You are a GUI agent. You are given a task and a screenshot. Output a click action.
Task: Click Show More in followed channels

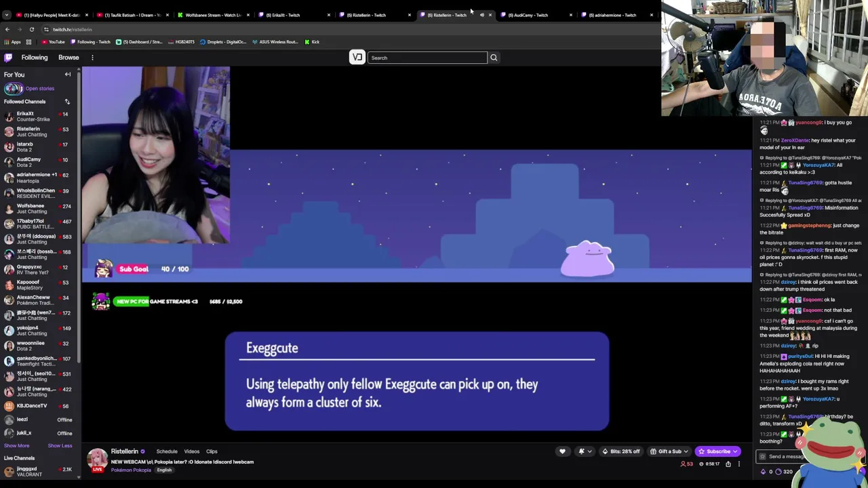pyautogui.click(x=16, y=446)
